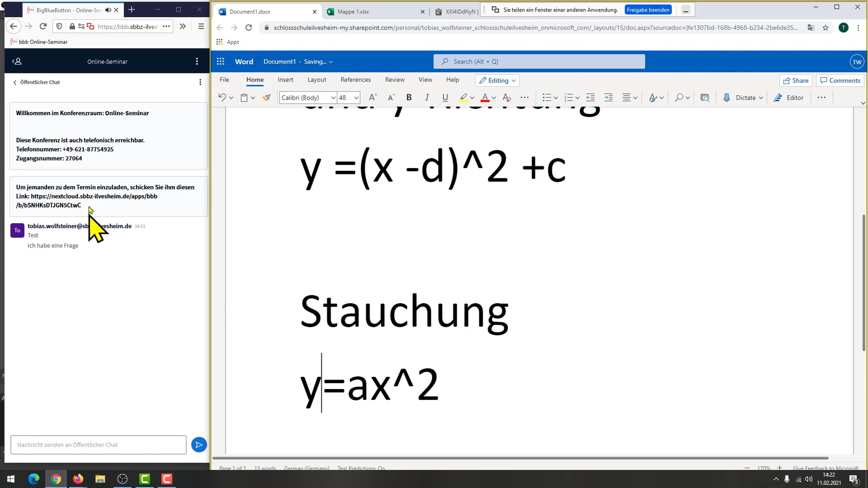Image resolution: width=868 pixels, height=488 pixels.
Task: Open the References tab
Action: pos(356,80)
